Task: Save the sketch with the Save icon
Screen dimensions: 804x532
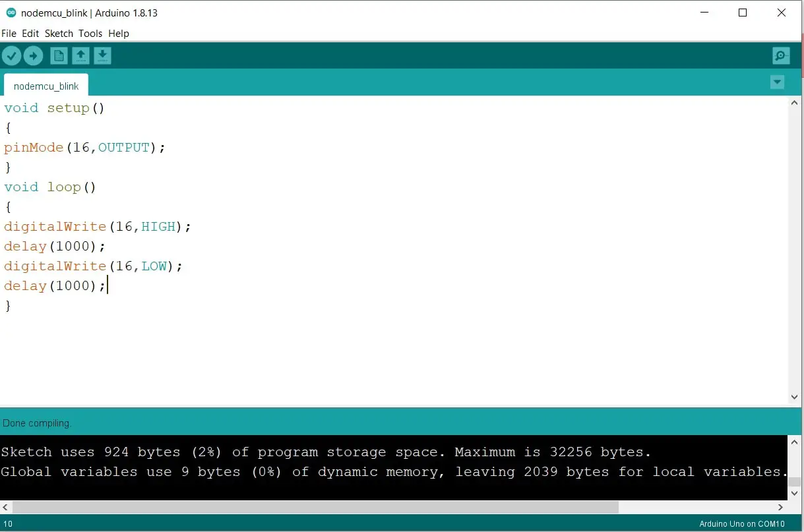Action: pos(102,56)
